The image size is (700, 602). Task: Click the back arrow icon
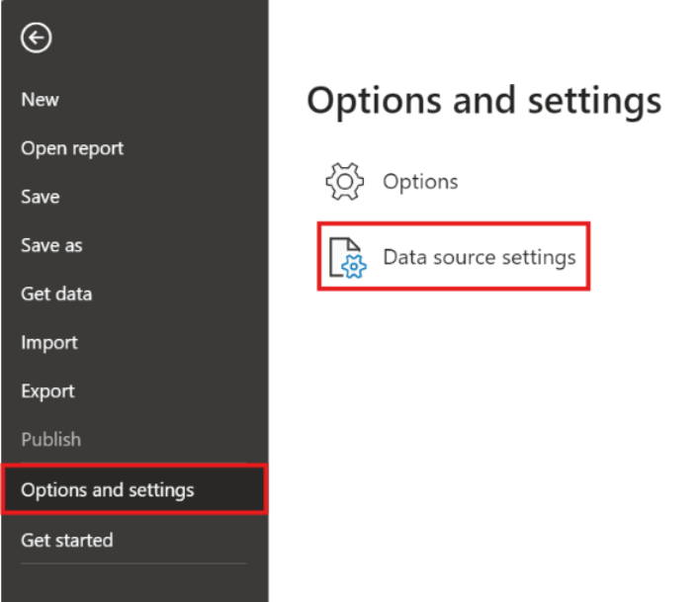click(x=38, y=39)
